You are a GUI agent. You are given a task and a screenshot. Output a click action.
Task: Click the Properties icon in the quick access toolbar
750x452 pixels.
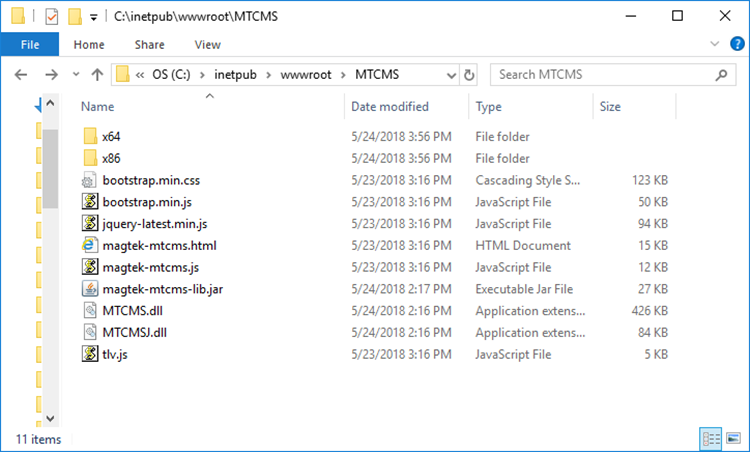52,17
